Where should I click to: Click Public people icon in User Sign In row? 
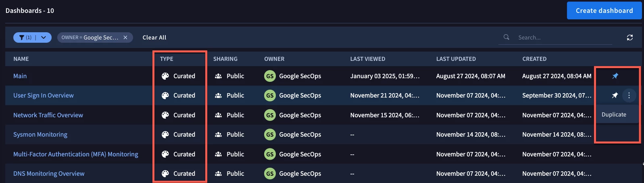[218, 96]
